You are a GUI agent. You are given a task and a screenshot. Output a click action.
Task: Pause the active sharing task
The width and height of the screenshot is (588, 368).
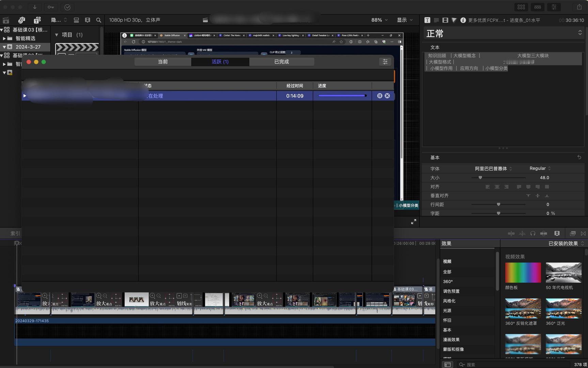click(x=380, y=96)
